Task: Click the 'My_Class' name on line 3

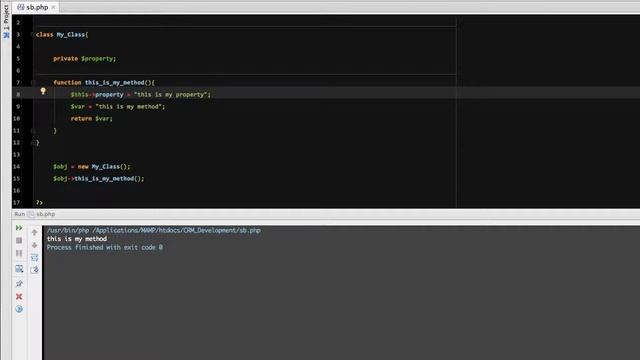Action: (71, 35)
